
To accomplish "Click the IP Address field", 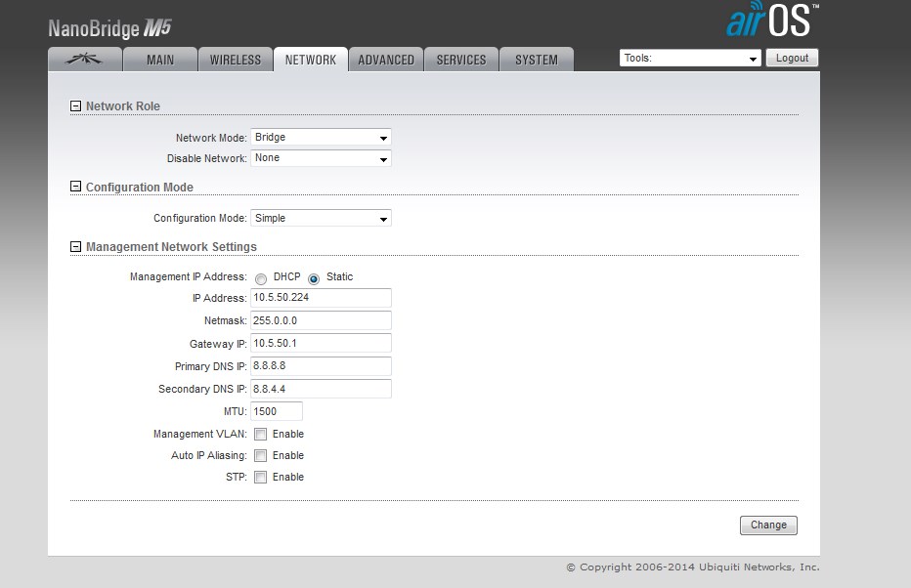I will pyautogui.click(x=321, y=298).
